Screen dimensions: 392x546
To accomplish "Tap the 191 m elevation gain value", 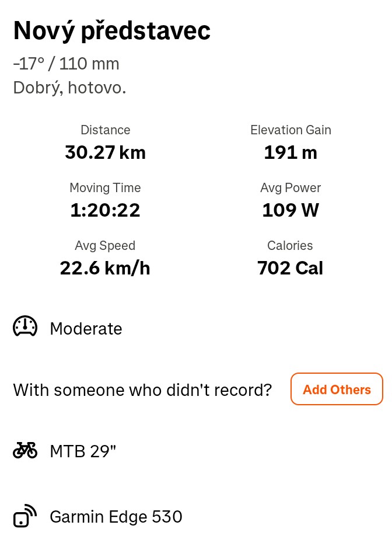I will pos(290,152).
